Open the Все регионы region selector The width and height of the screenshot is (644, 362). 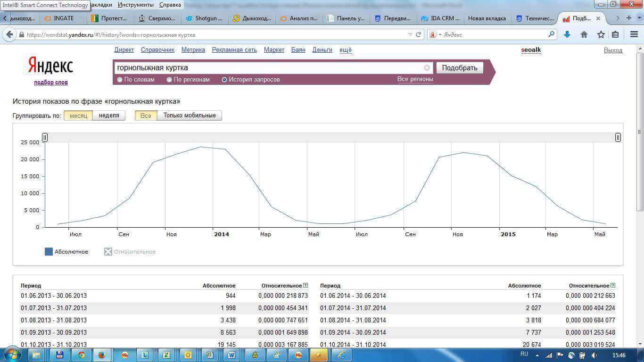[415, 79]
